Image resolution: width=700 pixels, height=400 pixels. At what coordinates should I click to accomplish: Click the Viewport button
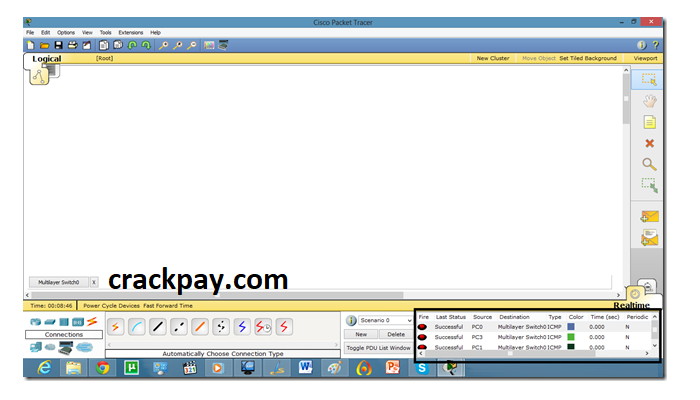(x=645, y=58)
